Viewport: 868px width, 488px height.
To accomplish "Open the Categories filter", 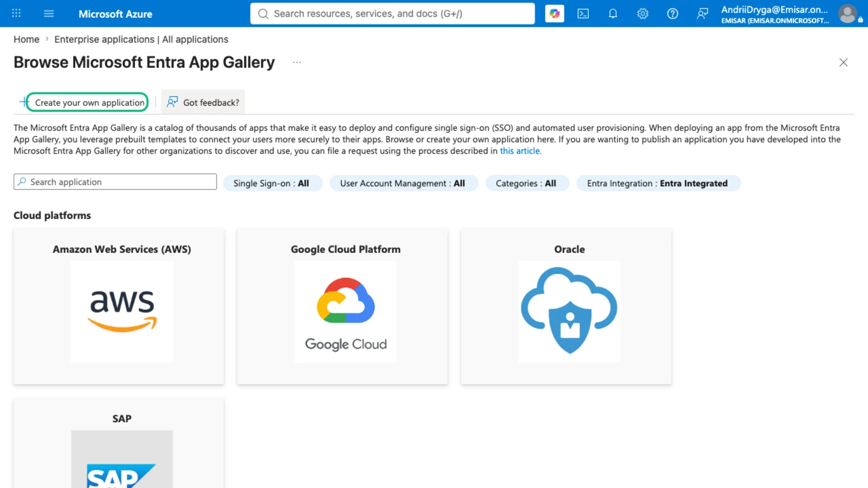I will point(526,183).
